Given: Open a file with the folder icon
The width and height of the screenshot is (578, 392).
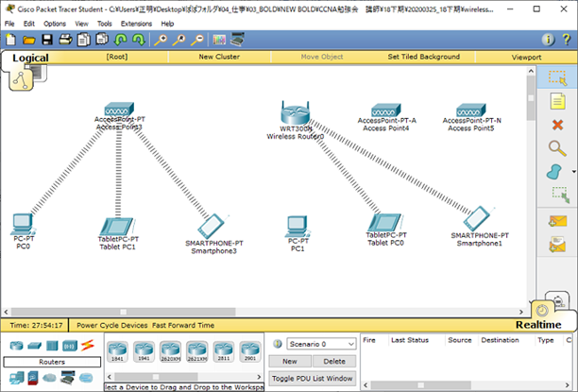Looking at the screenshot, I should pos(28,40).
